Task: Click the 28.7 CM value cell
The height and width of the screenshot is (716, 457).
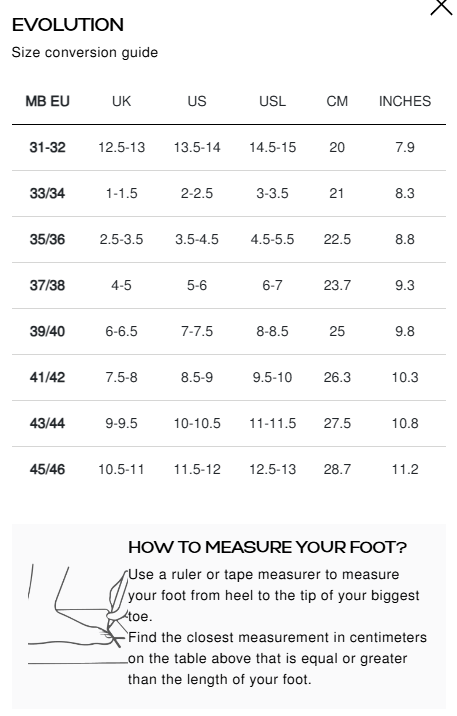Action: [x=337, y=469]
